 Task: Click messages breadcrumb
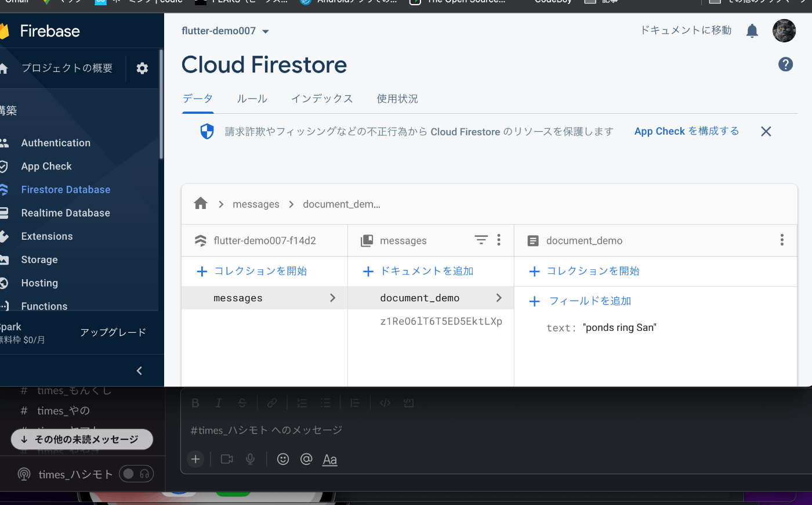(256, 204)
